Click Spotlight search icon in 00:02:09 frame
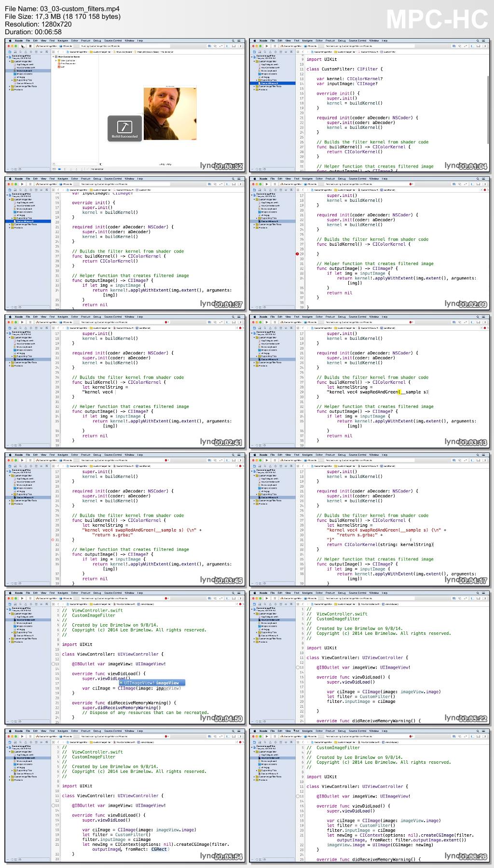The height and width of the screenshot is (868, 494). 478,178
